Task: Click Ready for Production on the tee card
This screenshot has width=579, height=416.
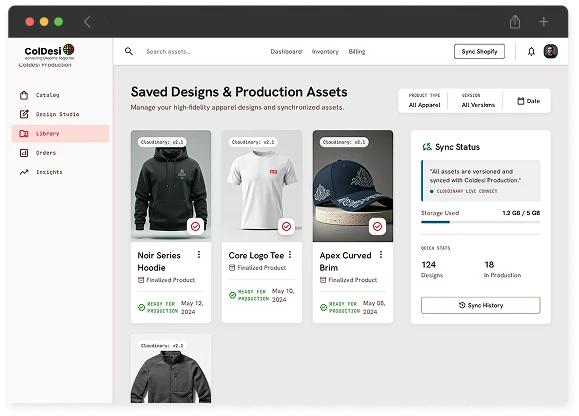Action: point(249,295)
